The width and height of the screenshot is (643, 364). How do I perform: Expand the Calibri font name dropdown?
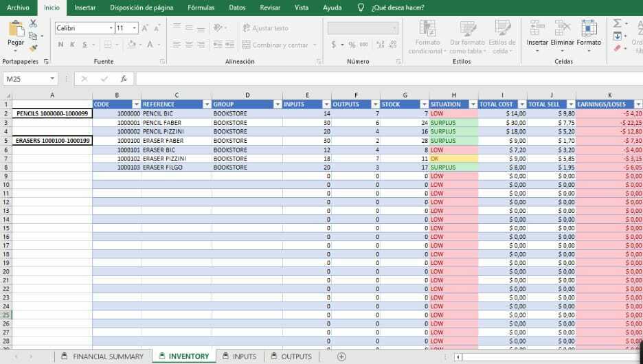[111, 28]
